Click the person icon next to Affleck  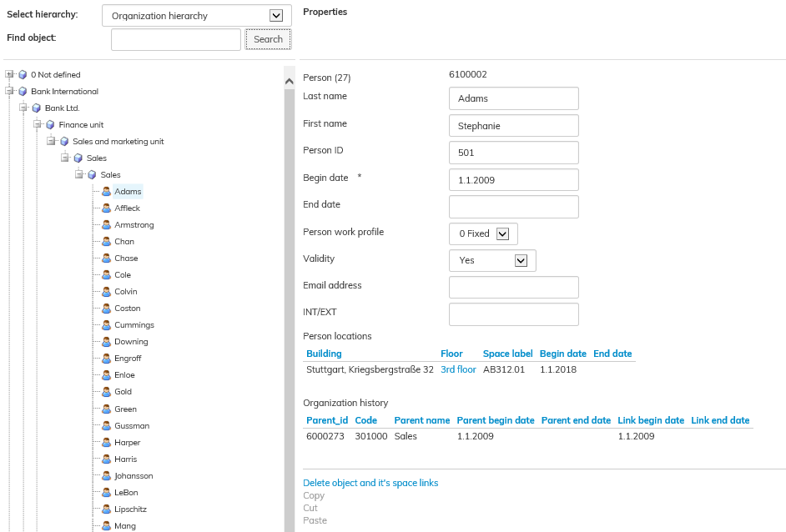coord(107,208)
